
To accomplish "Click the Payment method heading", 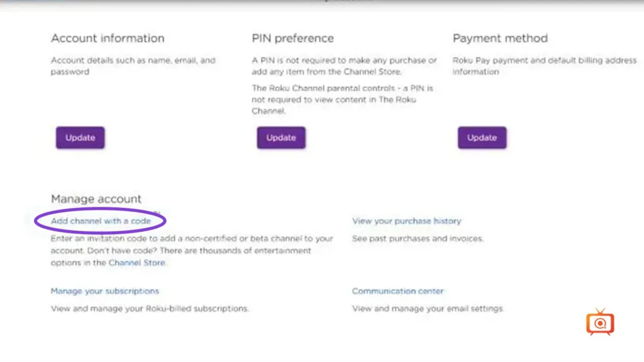I will tap(500, 38).
